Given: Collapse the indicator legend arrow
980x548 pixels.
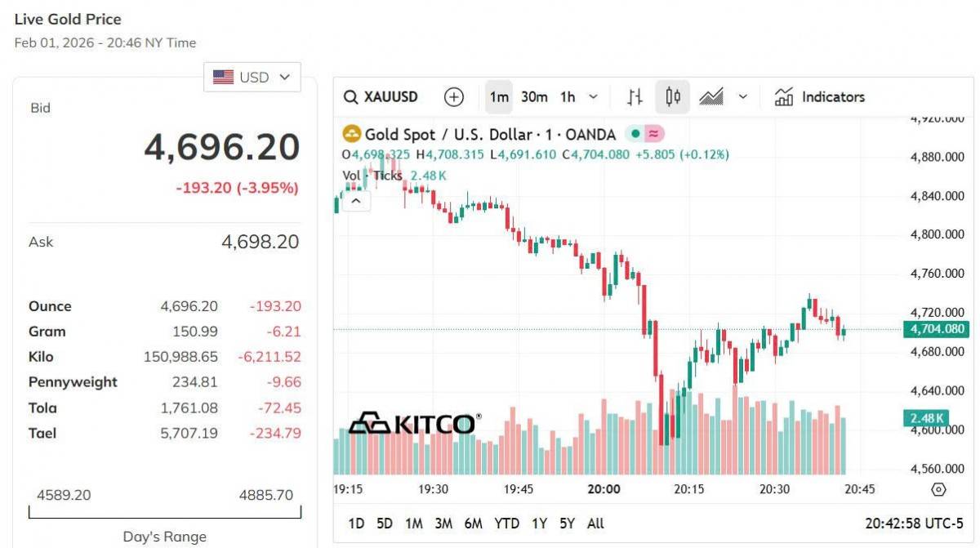Looking at the screenshot, I should click(356, 200).
